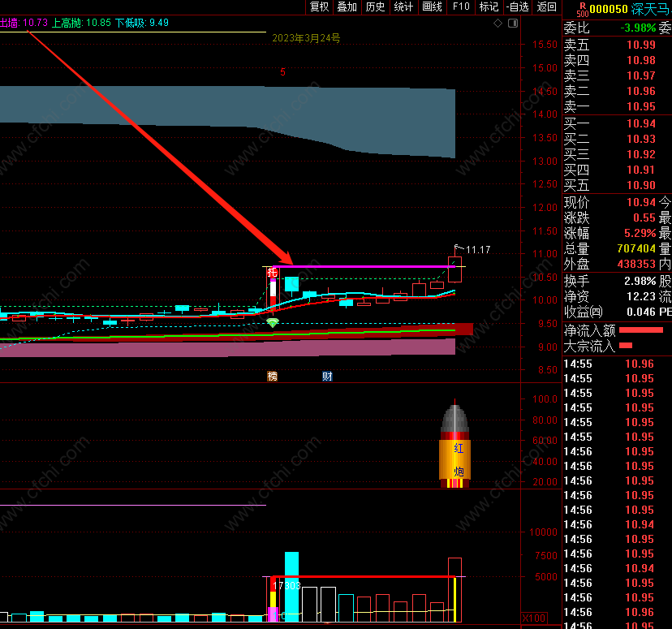Click the 换手 2.98% turnover value
This screenshot has width=672, height=629.
[x=640, y=281]
